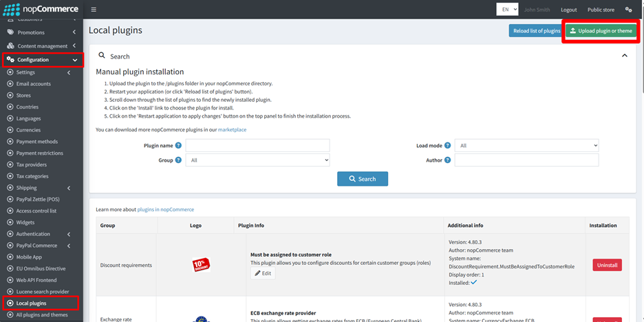This screenshot has width=644, height=322.
Task: Click the help icon next to Group
Action: (178, 160)
